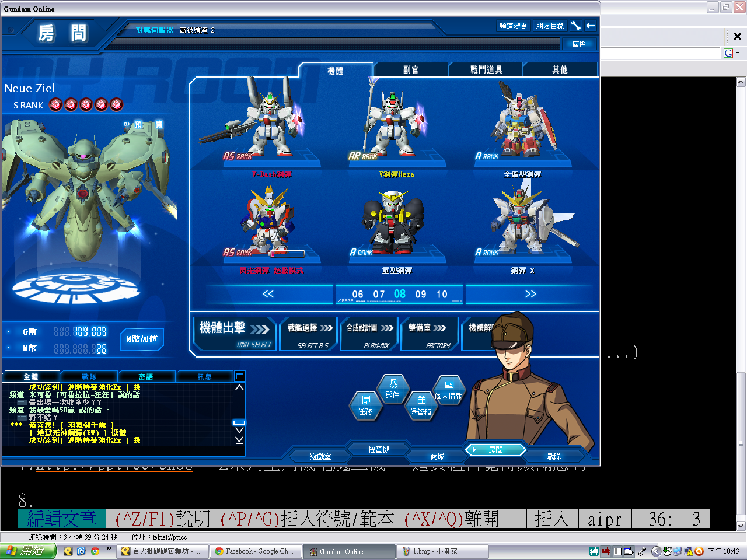Maximize the chat panel window icon
This screenshot has width=747, height=560.
tap(239, 376)
